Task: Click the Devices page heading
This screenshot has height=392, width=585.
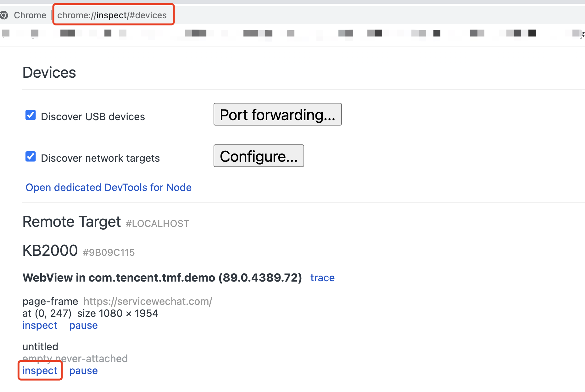Action: click(x=49, y=73)
